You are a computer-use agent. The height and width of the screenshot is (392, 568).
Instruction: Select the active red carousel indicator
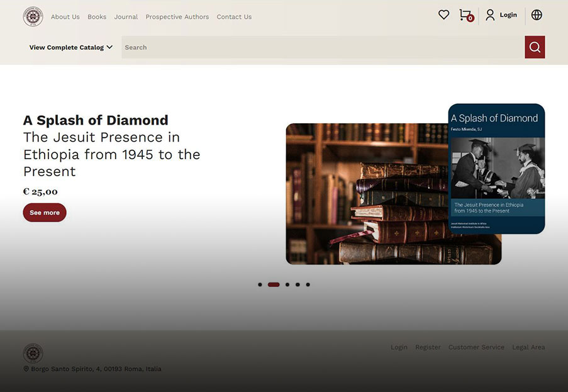(x=274, y=285)
